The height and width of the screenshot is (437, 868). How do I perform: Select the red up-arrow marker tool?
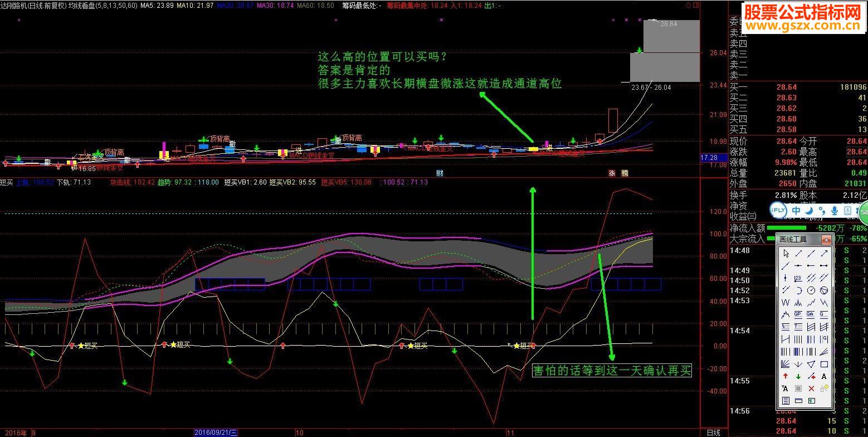(x=786, y=376)
